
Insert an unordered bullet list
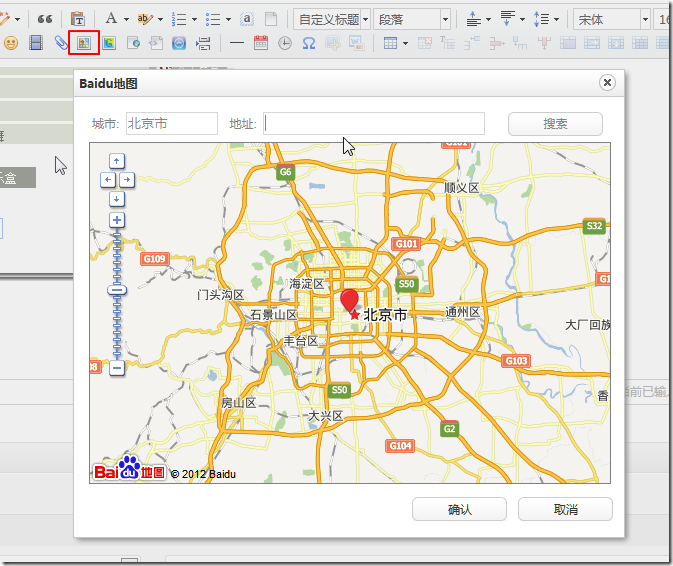click(212, 19)
